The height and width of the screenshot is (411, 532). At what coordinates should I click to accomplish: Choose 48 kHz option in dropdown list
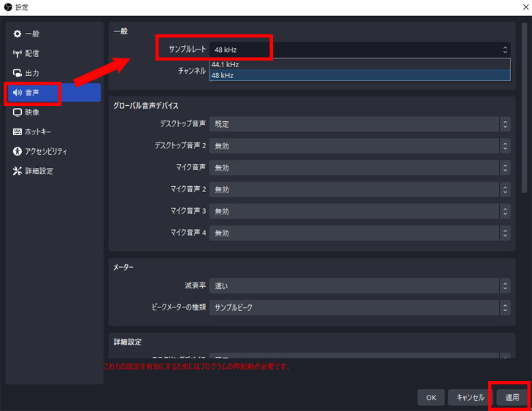tap(360, 75)
